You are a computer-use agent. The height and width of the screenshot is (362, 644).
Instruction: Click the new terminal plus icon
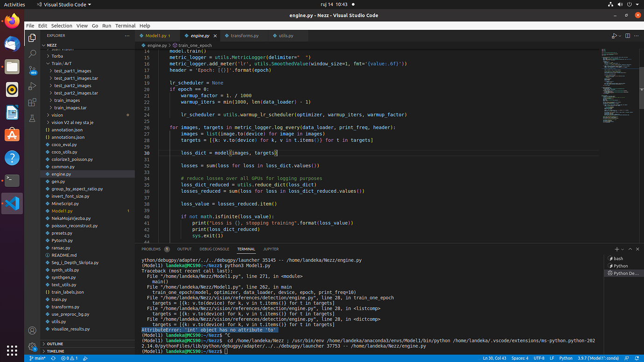(616, 249)
